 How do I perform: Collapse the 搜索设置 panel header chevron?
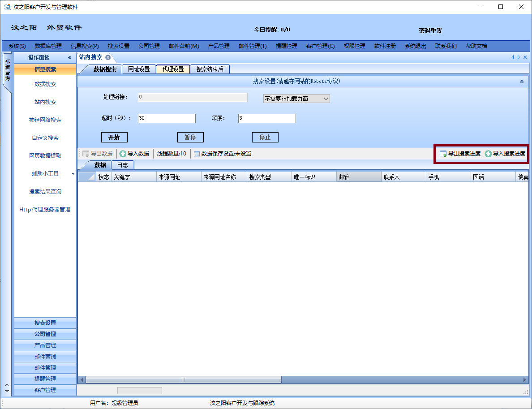coord(521,82)
